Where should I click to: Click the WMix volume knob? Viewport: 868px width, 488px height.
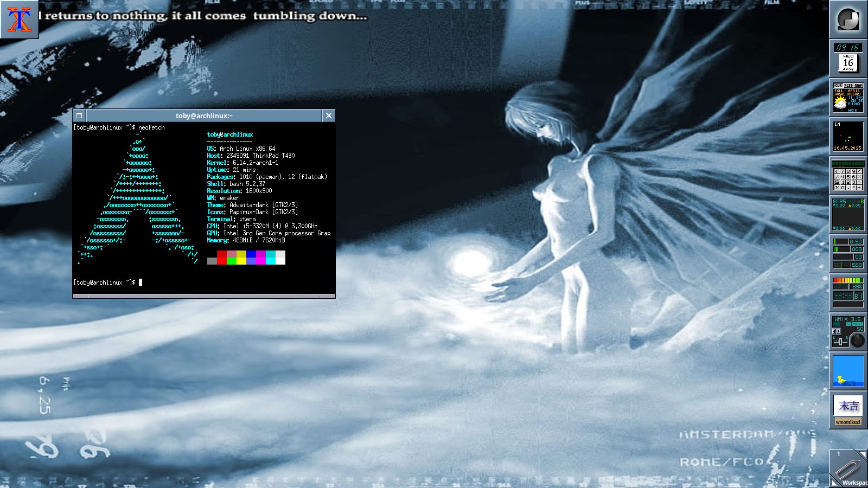coord(858,341)
